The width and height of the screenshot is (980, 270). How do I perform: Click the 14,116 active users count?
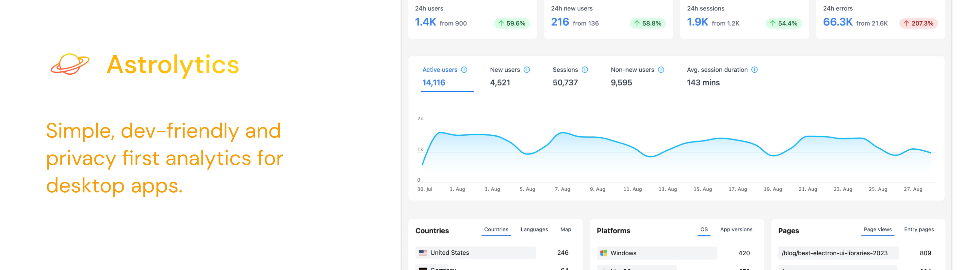(x=434, y=82)
